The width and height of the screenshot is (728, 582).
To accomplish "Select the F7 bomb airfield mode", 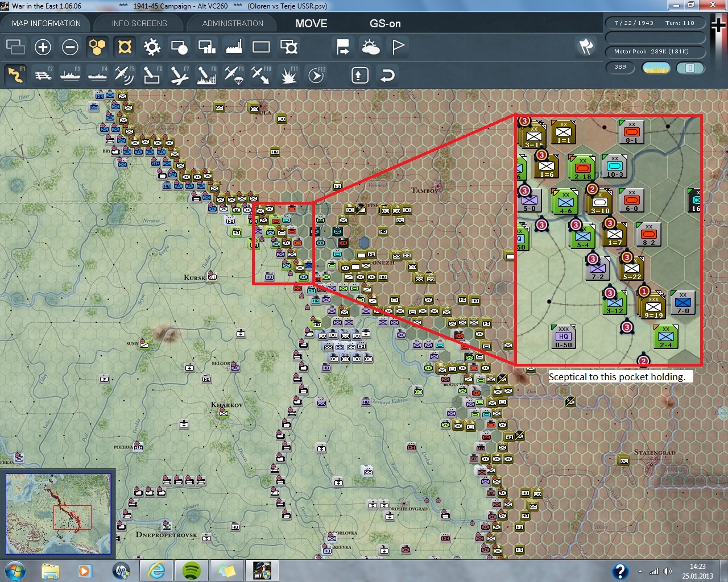I will click(179, 75).
